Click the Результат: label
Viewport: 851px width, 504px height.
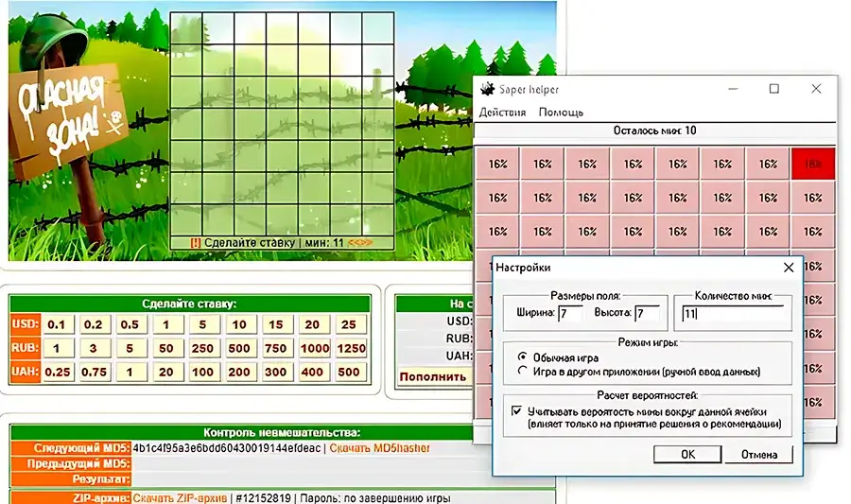tap(101, 479)
